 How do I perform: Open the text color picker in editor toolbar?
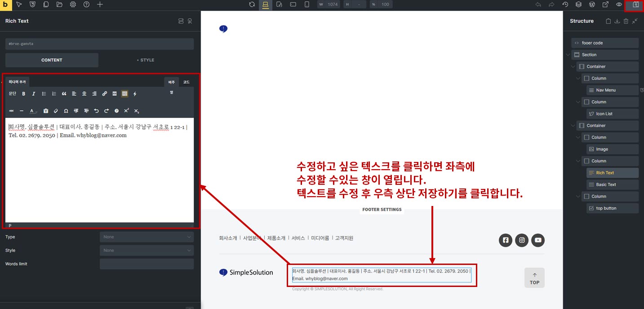pos(32,111)
